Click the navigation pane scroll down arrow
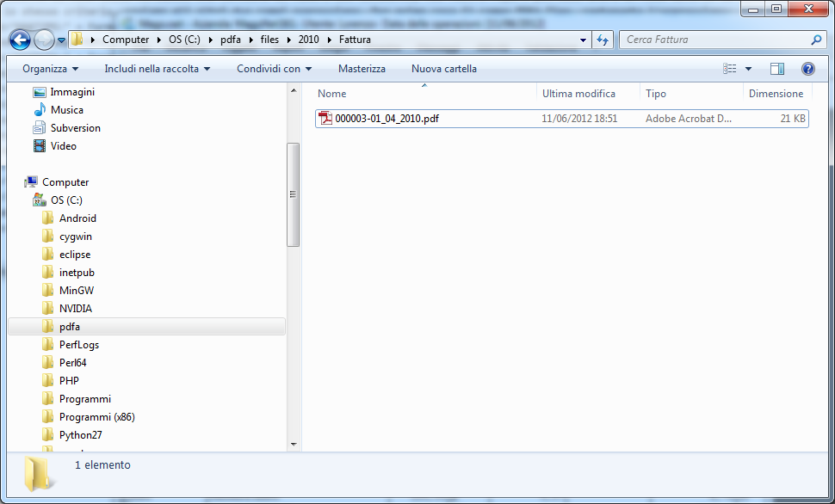 pos(293,444)
